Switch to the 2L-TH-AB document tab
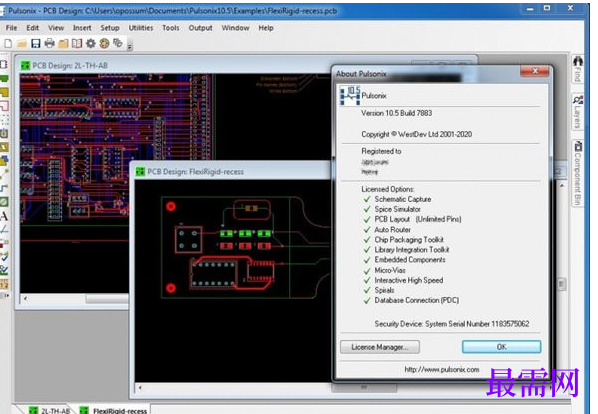 [x=51, y=411]
